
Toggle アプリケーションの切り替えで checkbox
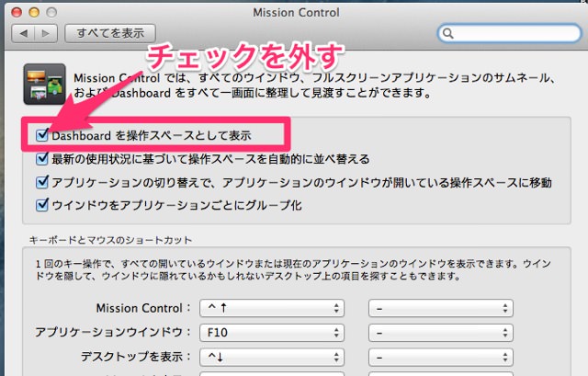point(42,182)
